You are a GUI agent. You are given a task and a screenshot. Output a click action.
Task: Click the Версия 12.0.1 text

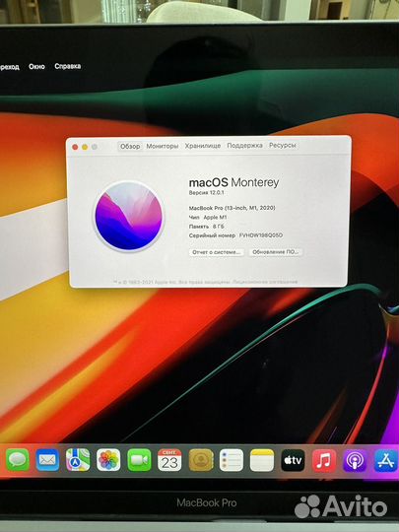(206, 193)
